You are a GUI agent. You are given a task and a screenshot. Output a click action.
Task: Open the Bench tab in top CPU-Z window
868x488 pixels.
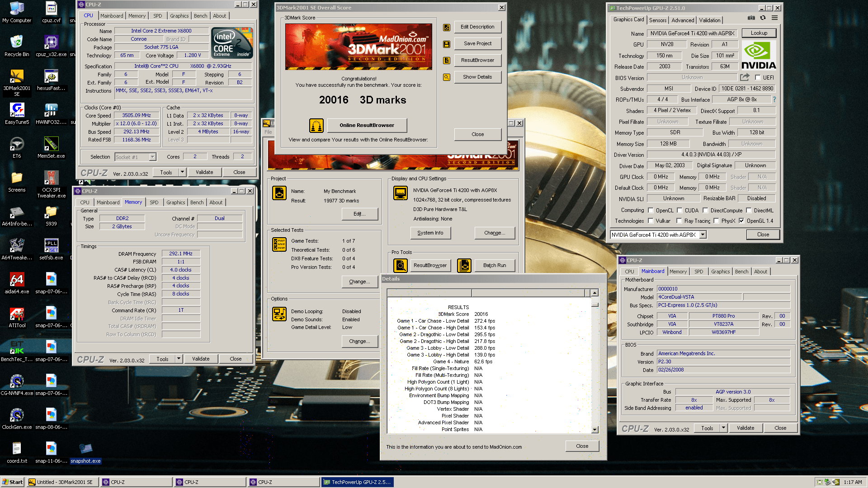(200, 16)
